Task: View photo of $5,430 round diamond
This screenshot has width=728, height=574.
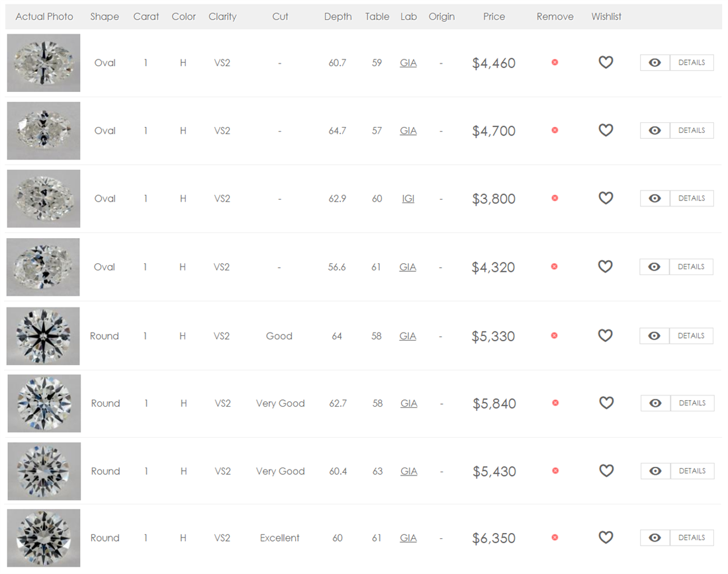Action: (44, 471)
